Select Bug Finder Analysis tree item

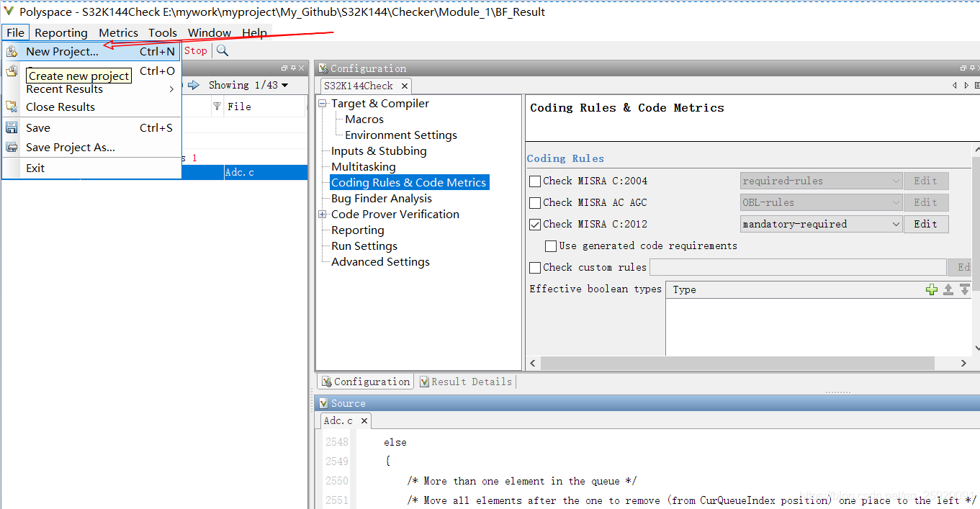tap(382, 199)
